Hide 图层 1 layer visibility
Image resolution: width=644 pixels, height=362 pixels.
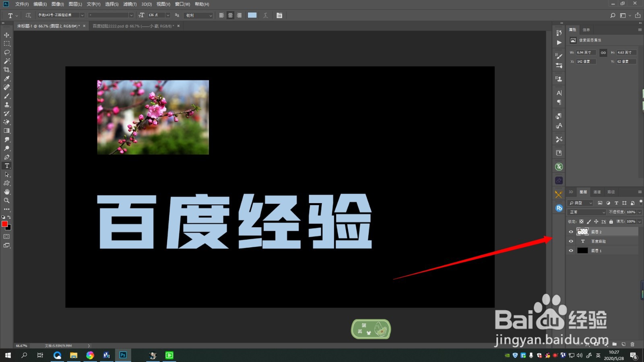pos(571,251)
